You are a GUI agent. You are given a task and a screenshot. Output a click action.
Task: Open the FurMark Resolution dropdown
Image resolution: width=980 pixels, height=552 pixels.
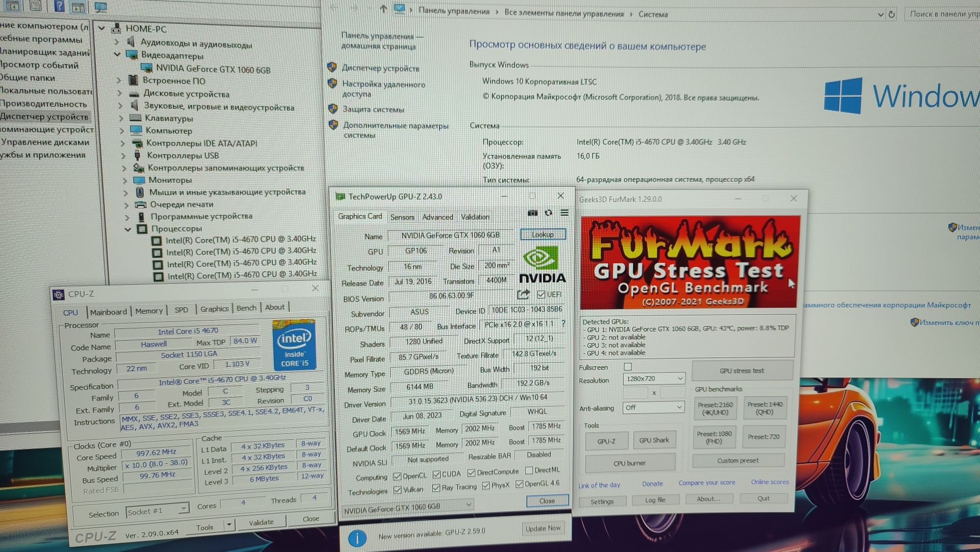(654, 378)
